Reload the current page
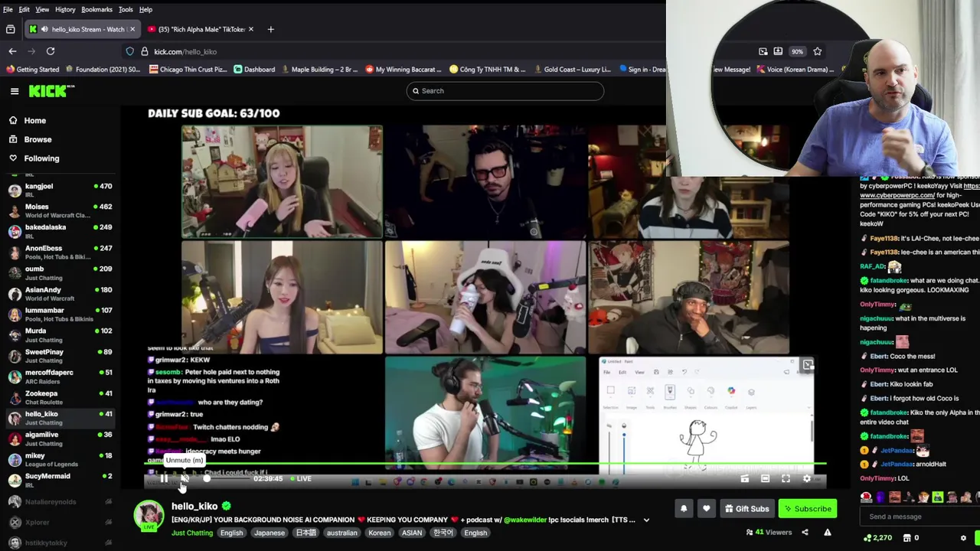 pyautogui.click(x=51, y=51)
